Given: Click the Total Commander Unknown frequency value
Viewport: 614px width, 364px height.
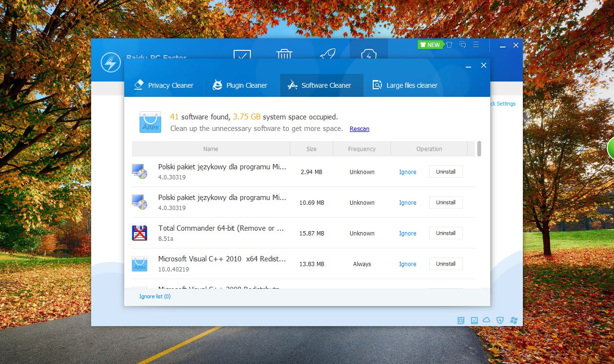Looking at the screenshot, I should click(x=362, y=233).
